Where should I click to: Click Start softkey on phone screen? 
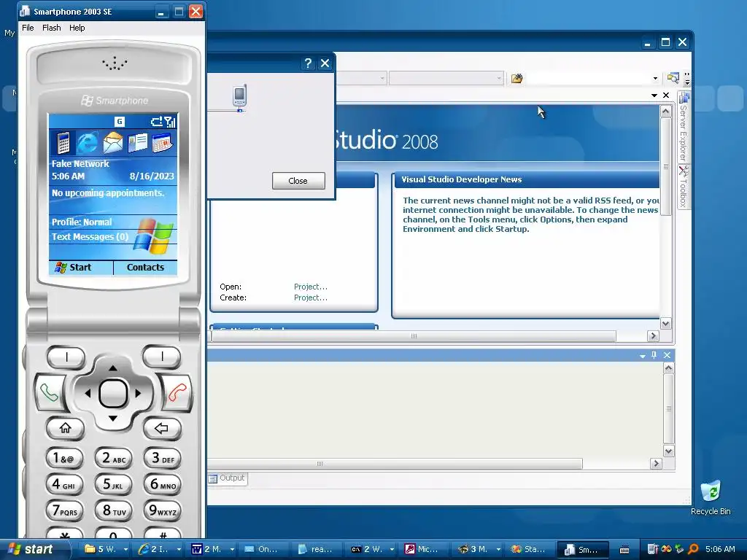pyautogui.click(x=80, y=267)
